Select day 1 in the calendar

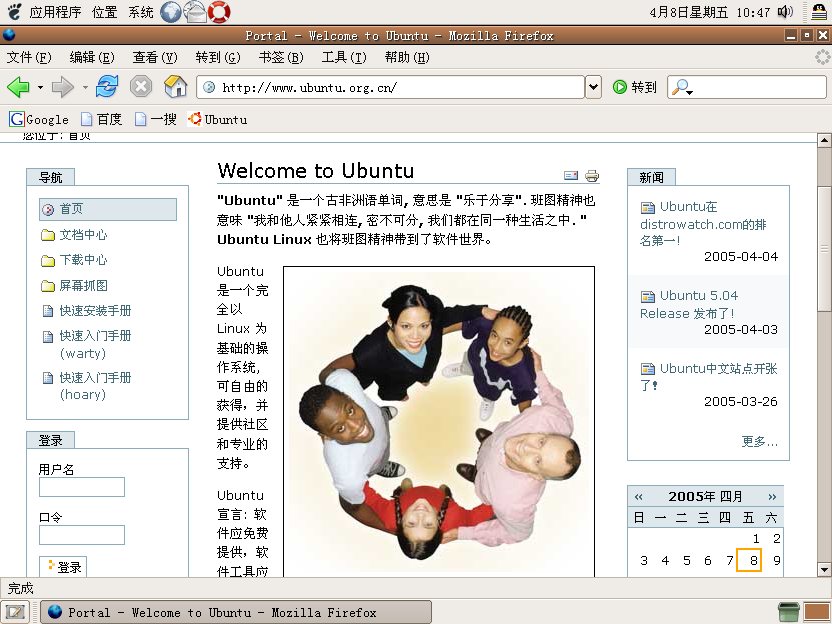(756, 539)
